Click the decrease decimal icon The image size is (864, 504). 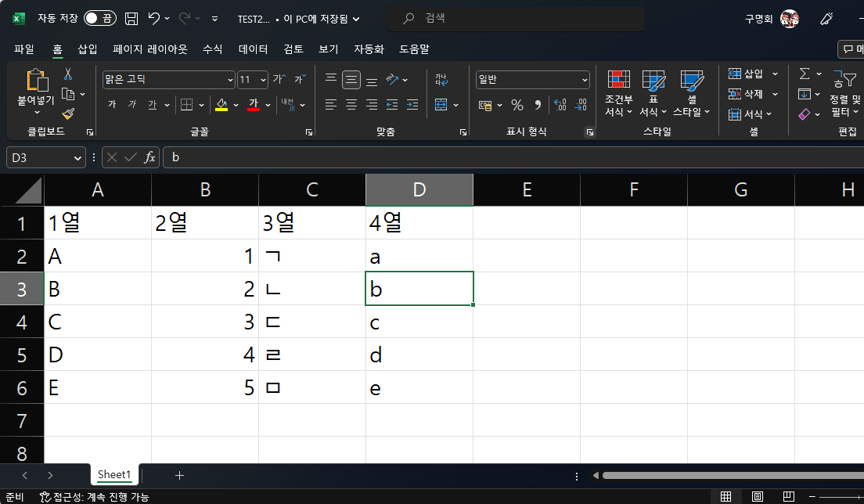581,105
